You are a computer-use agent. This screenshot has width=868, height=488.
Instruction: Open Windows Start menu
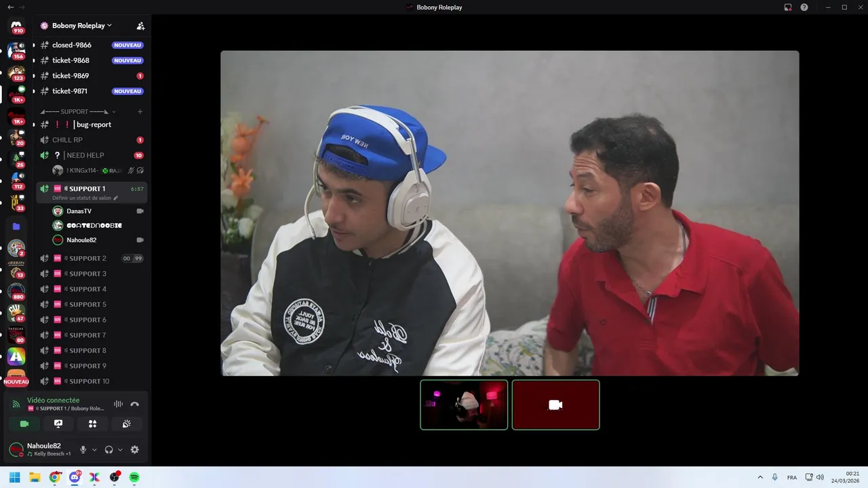15,477
